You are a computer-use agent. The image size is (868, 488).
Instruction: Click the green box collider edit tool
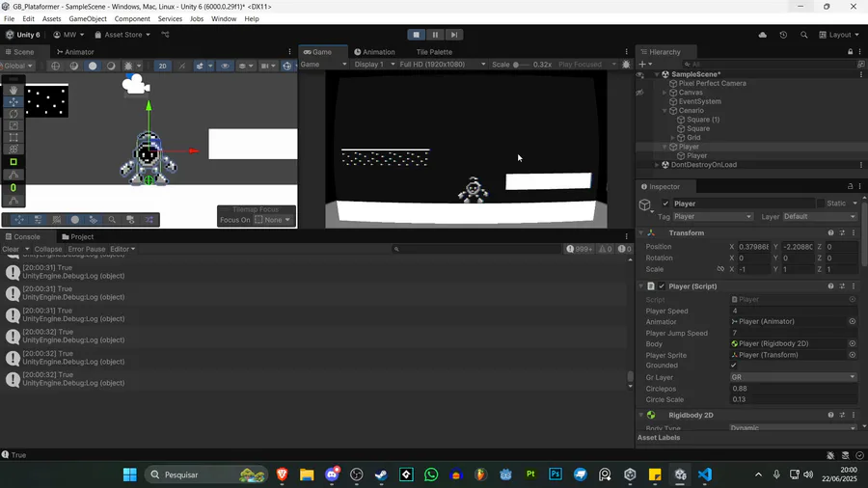pos(14,162)
